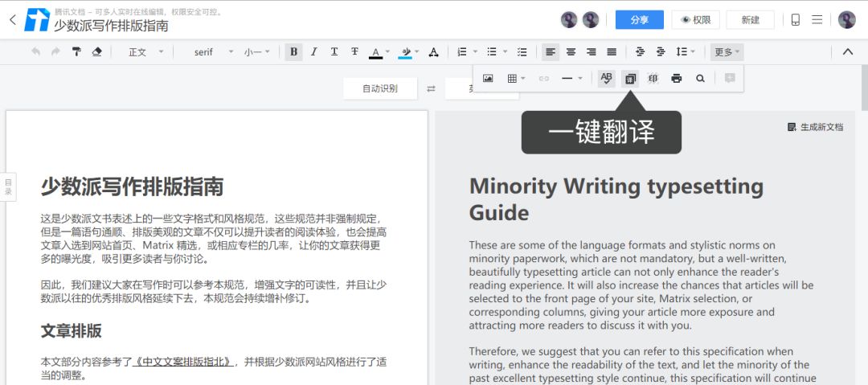Click the watermark stamp icon
This screenshot has width=868, height=385.
point(653,79)
